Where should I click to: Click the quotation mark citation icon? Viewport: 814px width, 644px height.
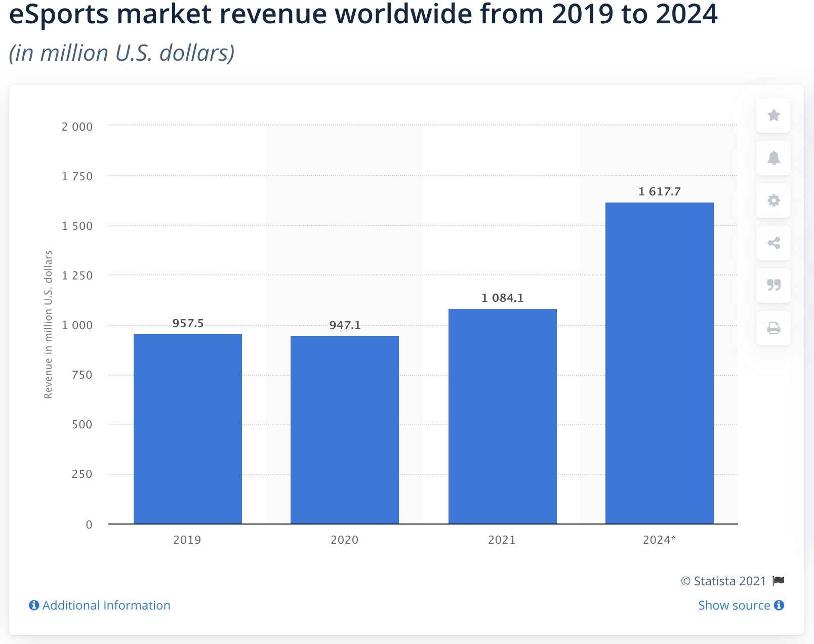click(773, 285)
